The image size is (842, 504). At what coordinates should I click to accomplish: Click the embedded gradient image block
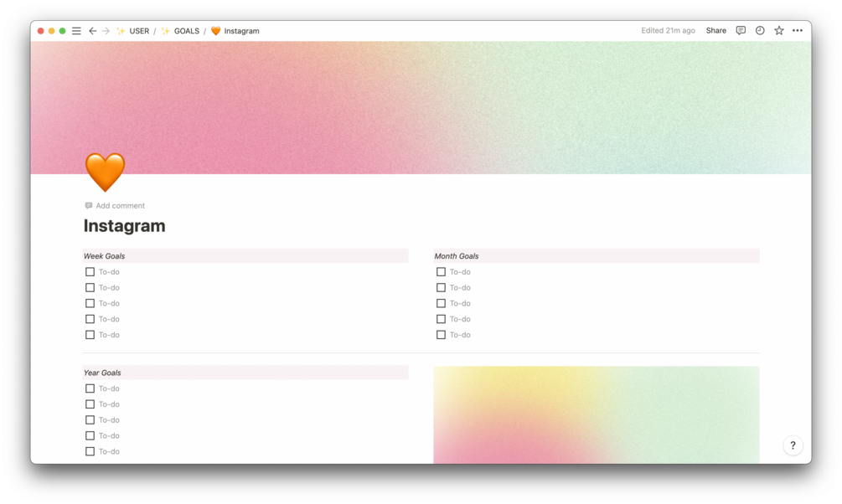(597, 415)
